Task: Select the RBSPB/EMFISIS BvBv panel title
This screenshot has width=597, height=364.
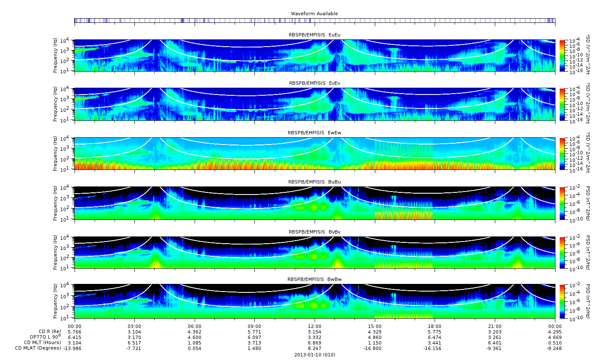Action: (314, 232)
